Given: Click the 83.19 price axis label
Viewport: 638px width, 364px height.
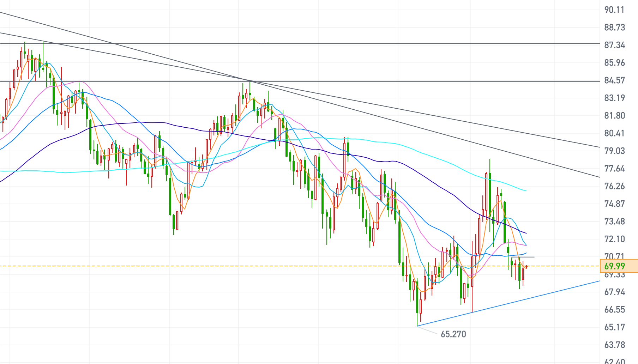Looking at the screenshot, I should click(614, 98).
